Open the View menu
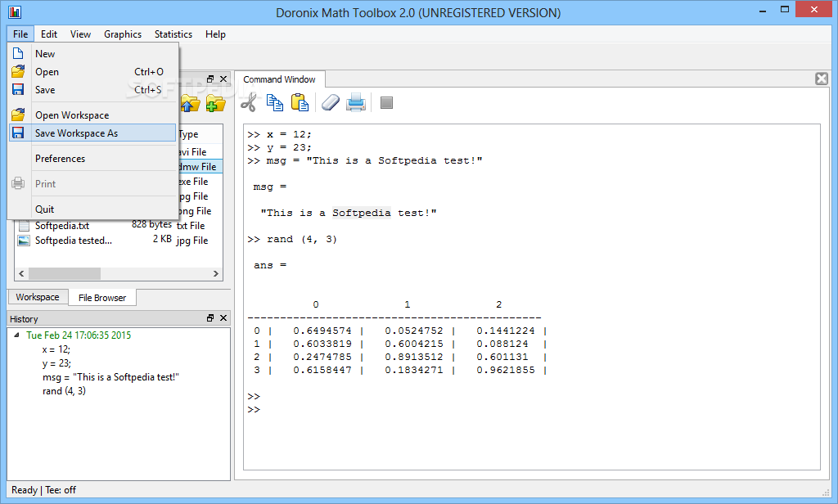This screenshot has width=838, height=504. 80,34
